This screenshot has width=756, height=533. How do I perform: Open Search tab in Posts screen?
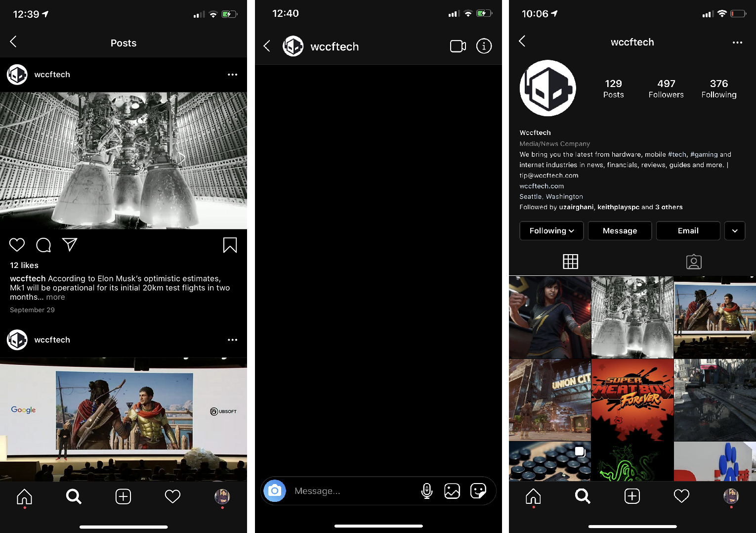point(74,496)
